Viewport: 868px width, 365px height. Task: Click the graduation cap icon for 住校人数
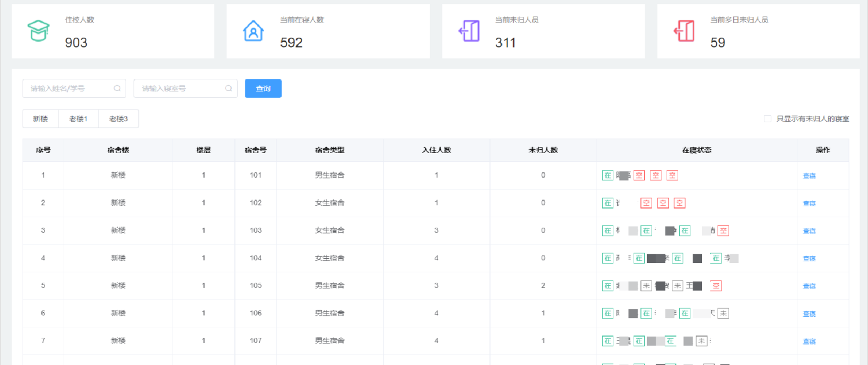tap(39, 31)
